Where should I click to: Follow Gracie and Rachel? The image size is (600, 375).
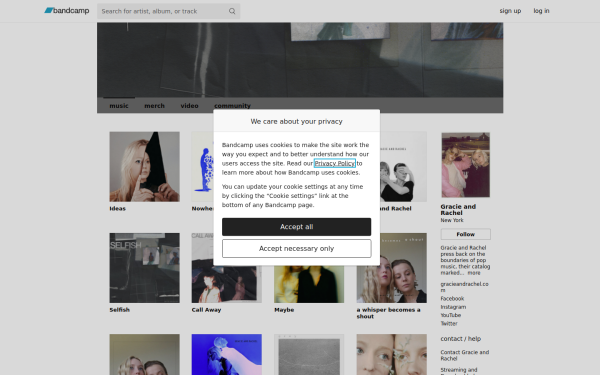(466, 234)
